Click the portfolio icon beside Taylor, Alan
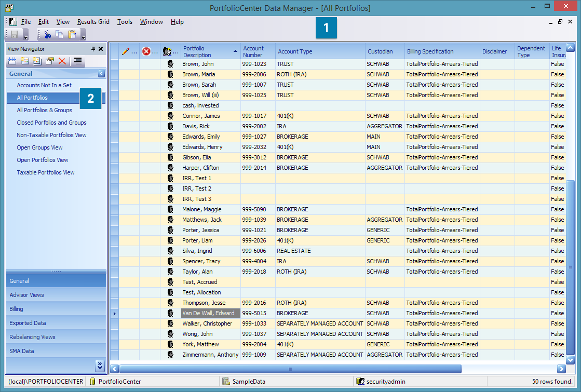 (x=170, y=272)
